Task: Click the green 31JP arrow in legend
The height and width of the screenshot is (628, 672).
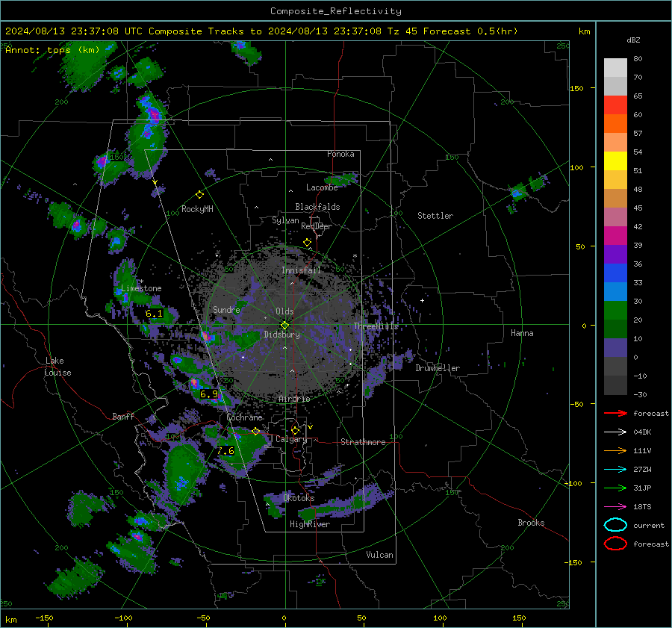Action: point(615,488)
